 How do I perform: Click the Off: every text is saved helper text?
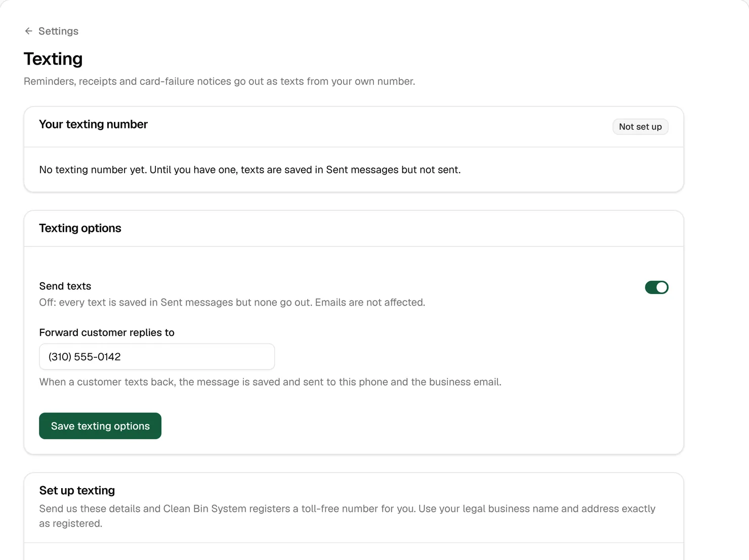[232, 303]
